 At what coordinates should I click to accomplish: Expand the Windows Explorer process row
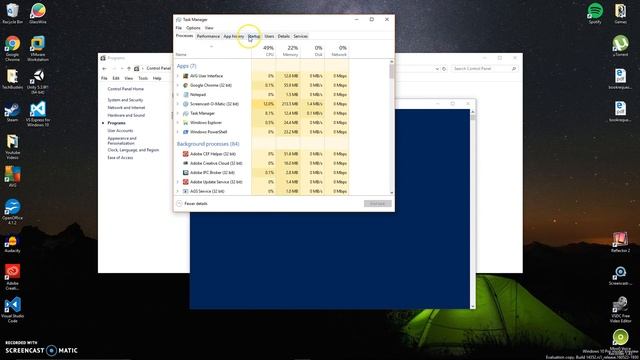point(178,122)
